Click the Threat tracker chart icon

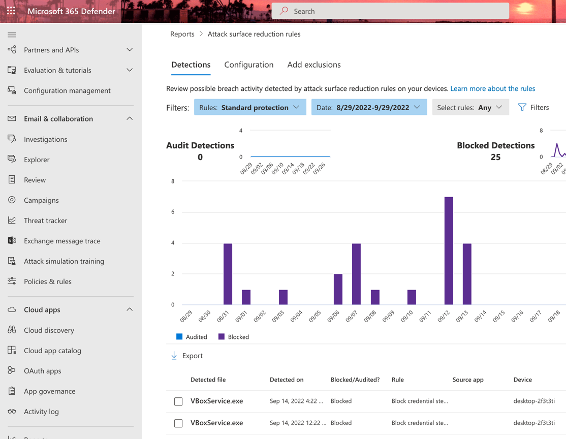12,220
